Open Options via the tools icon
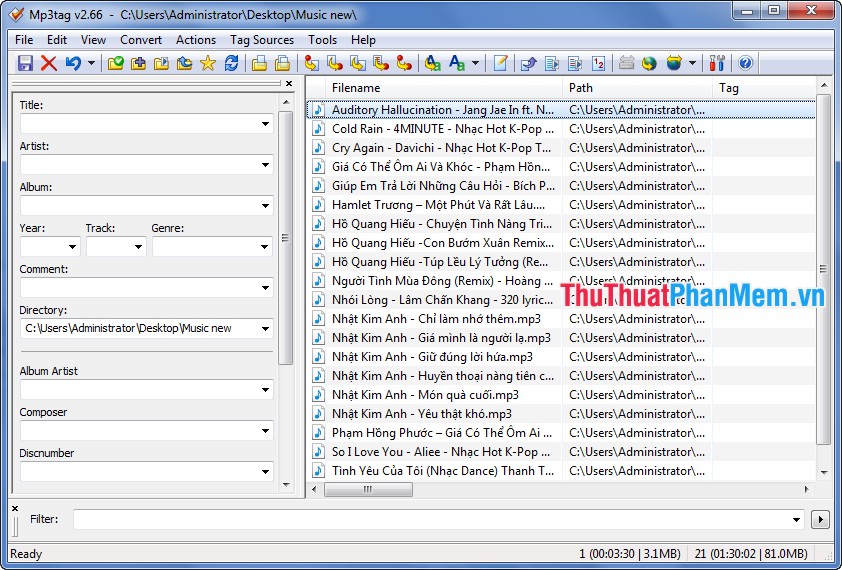Image resolution: width=842 pixels, height=570 pixels. (x=717, y=63)
